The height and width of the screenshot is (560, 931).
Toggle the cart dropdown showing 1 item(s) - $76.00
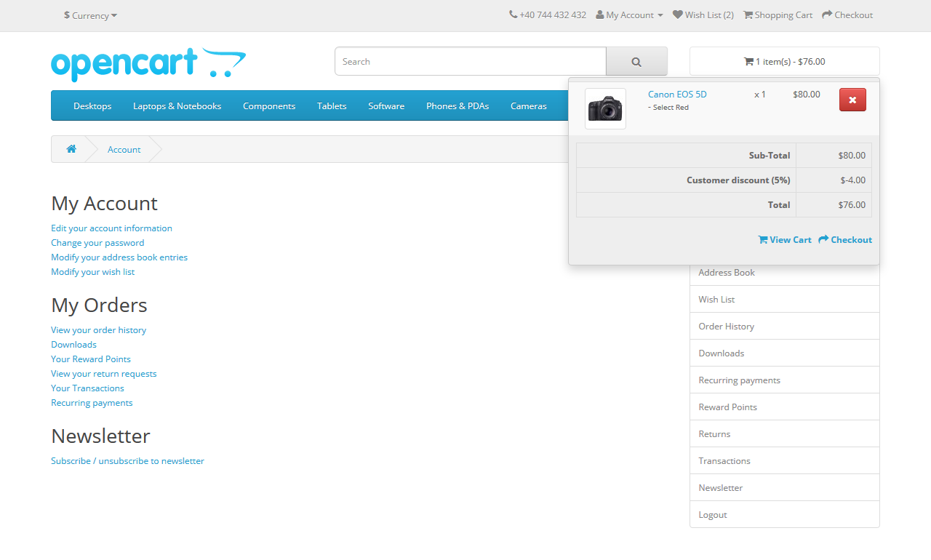pyautogui.click(x=784, y=62)
